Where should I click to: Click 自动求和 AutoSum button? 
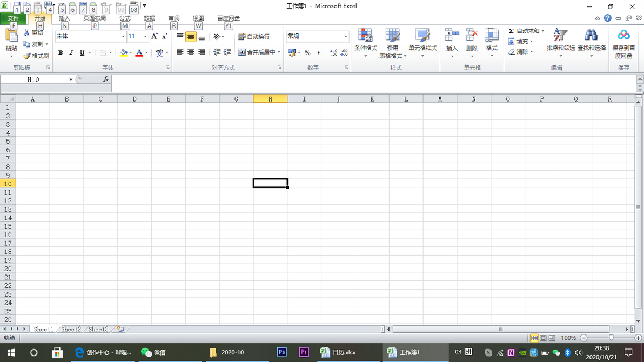coord(524,31)
